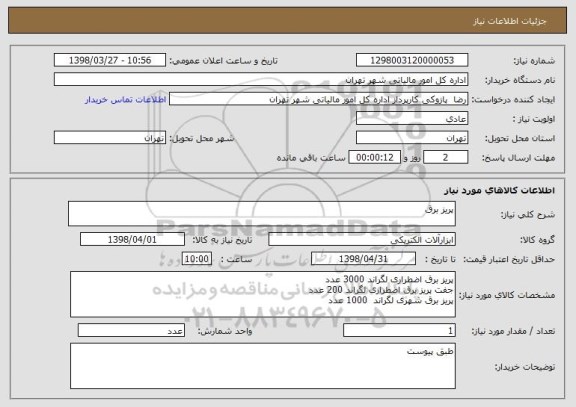Select the days-remaining field showing 2
The height and width of the screenshot is (407, 576).
coord(446,157)
